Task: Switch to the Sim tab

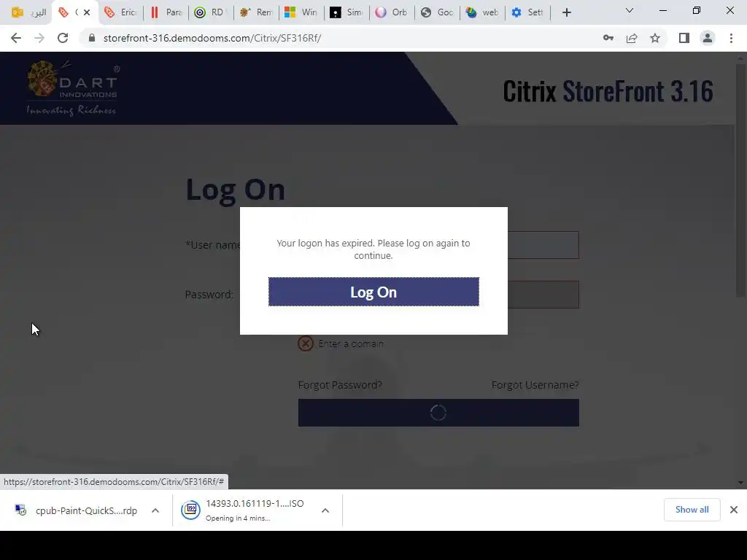Action: [347, 12]
